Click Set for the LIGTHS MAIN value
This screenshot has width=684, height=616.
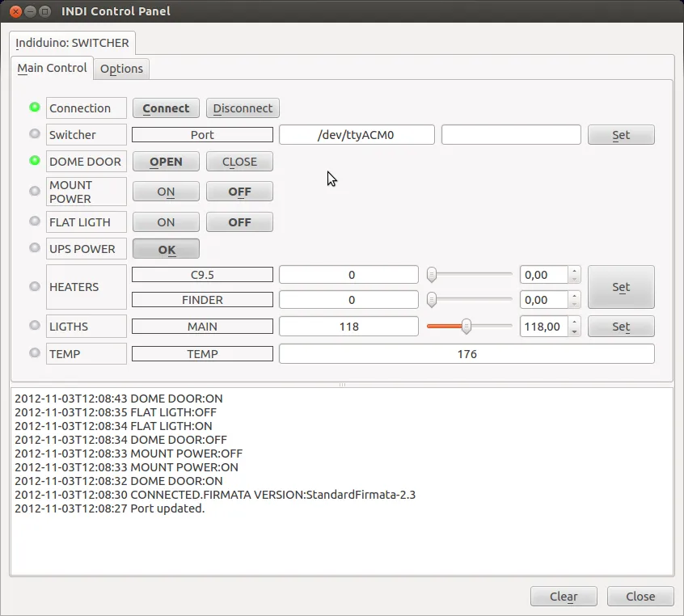pos(621,327)
